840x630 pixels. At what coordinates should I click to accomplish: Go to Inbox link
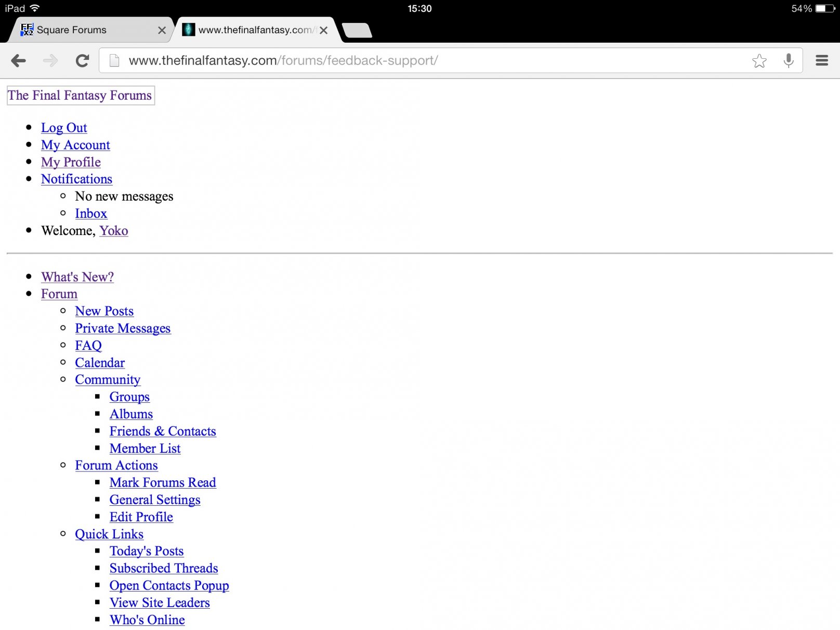click(x=91, y=214)
